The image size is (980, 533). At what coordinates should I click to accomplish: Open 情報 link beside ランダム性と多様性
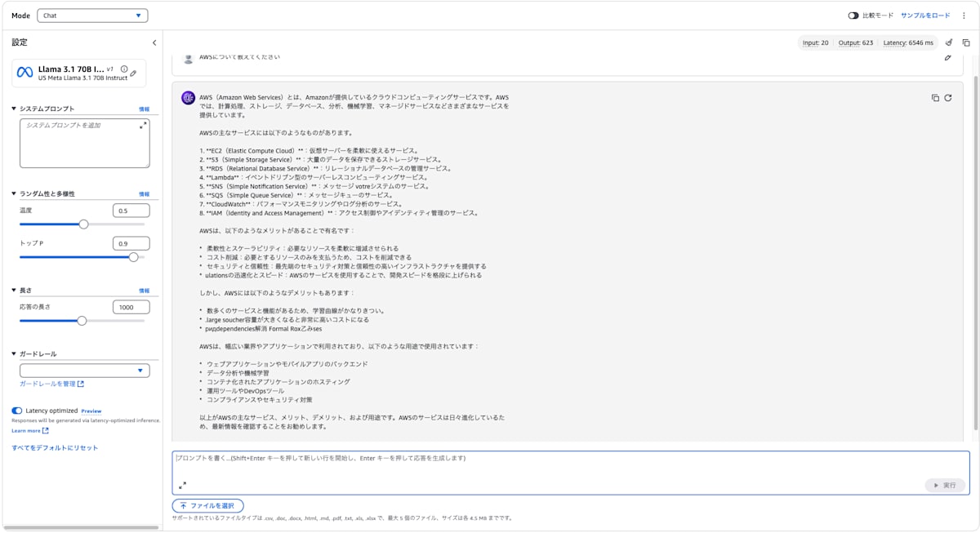pyautogui.click(x=144, y=194)
